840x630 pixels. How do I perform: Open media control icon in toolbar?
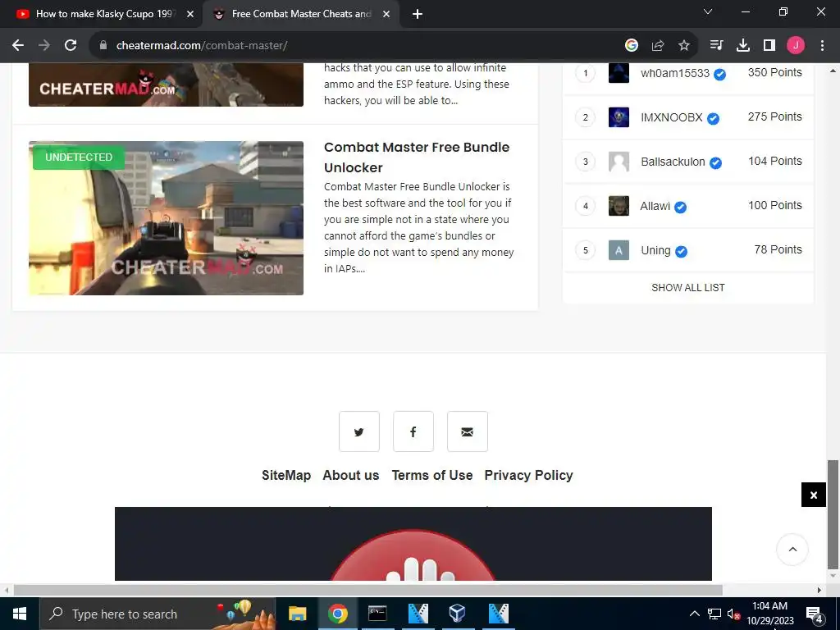point(716,46)
